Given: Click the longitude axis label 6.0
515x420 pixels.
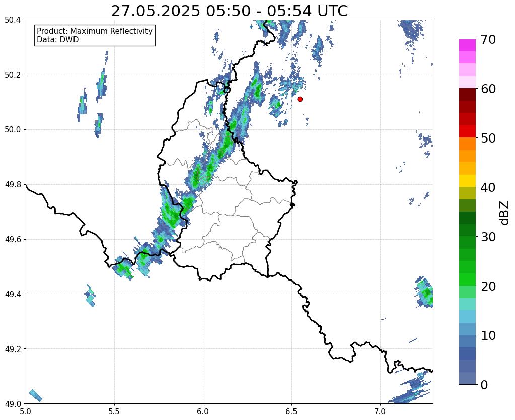Looking at the screenshot, I should coord(203,411).
